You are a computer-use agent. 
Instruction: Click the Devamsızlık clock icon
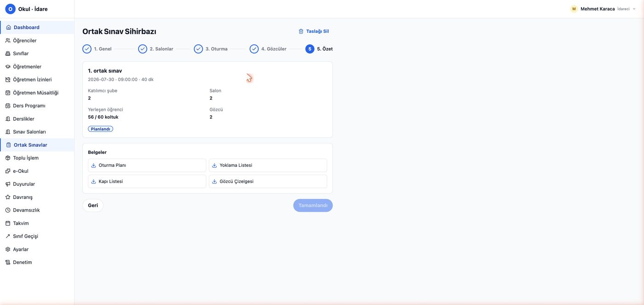click(x=8, y=210)
